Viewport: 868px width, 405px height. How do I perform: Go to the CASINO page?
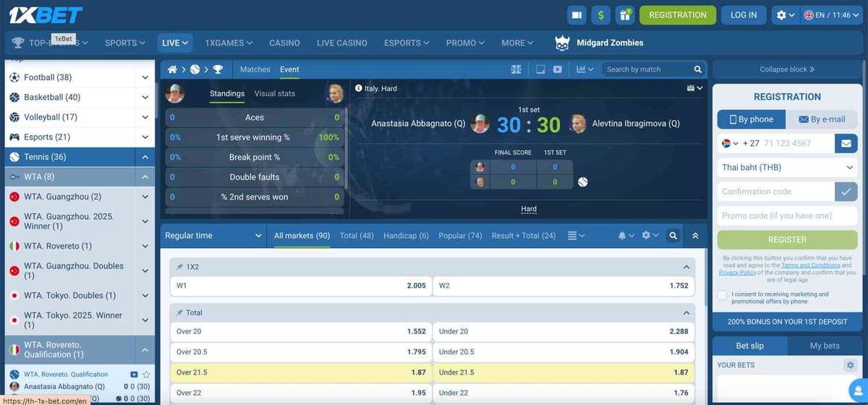(x=284, y=43)
